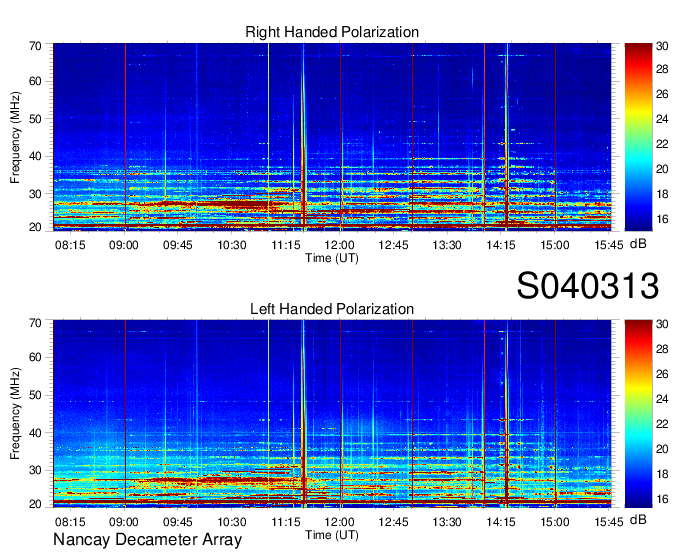
Task: Click the Left Handed Polarization colorbar gradient
Action: pyautogui.click(x=638, y=414)
